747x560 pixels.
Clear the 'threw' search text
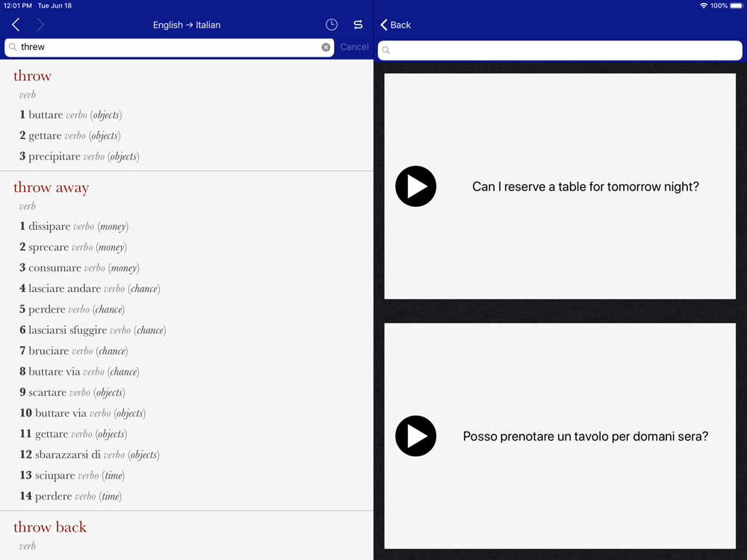coord(326,47)
